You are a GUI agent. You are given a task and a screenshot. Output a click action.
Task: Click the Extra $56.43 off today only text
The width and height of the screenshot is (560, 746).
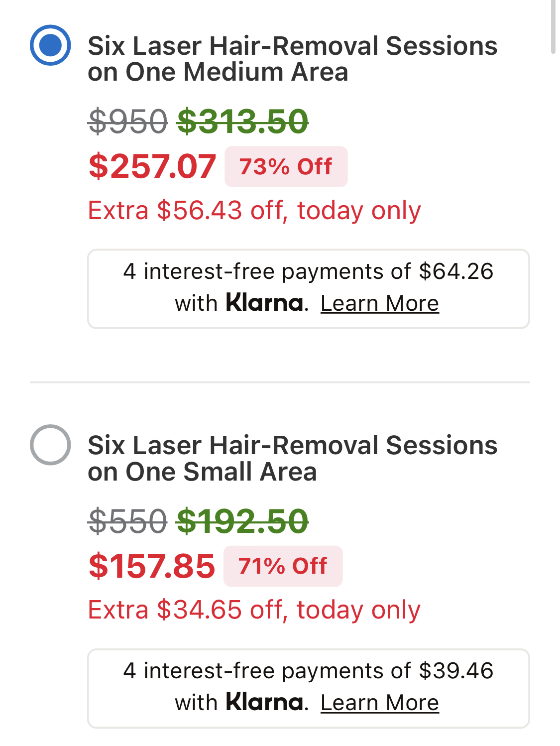point(254,210)
